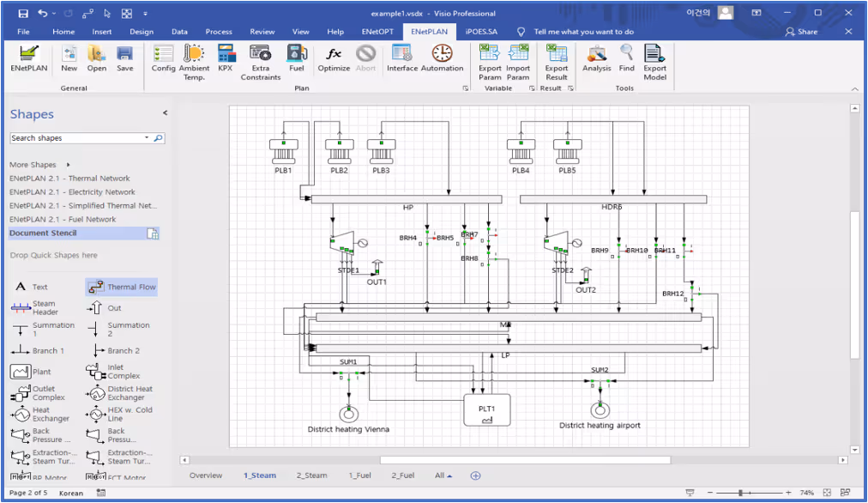Viewport: 868px width, 503px height.
Task: Click Import Param icon
Action: tap(518, 62)
